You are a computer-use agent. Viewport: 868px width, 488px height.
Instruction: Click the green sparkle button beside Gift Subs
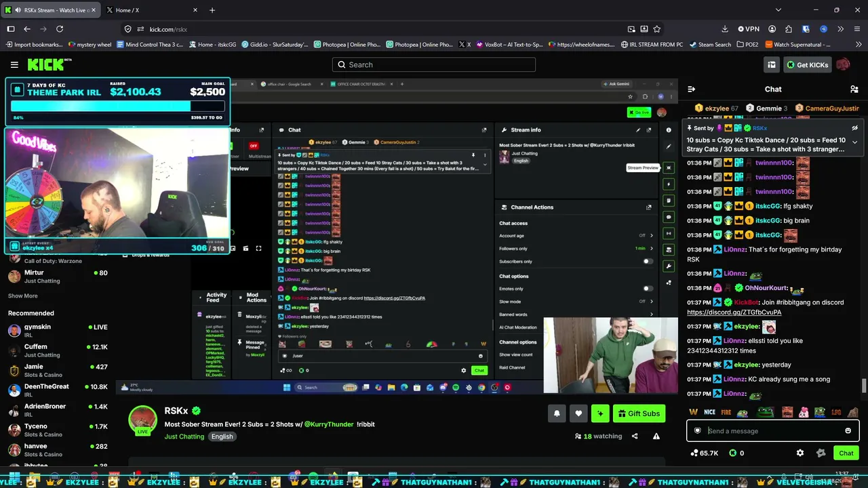[600, 413]
